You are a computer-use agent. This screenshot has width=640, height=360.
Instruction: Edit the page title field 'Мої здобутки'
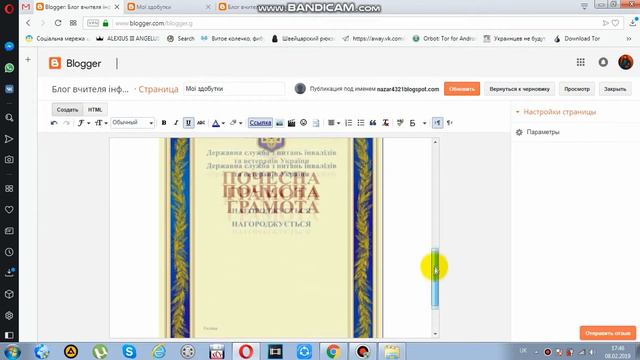pos(234,89)
